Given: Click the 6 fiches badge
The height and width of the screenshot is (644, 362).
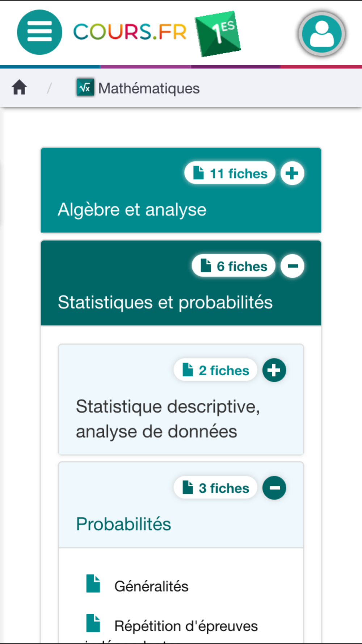Looking at the screenshot, I should point(233,266).
